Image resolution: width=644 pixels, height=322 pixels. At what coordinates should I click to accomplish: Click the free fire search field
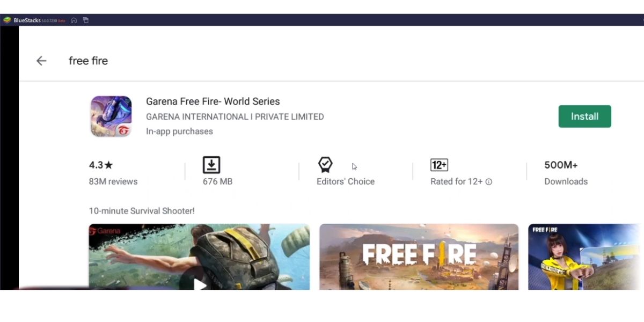tap(88, 61)
